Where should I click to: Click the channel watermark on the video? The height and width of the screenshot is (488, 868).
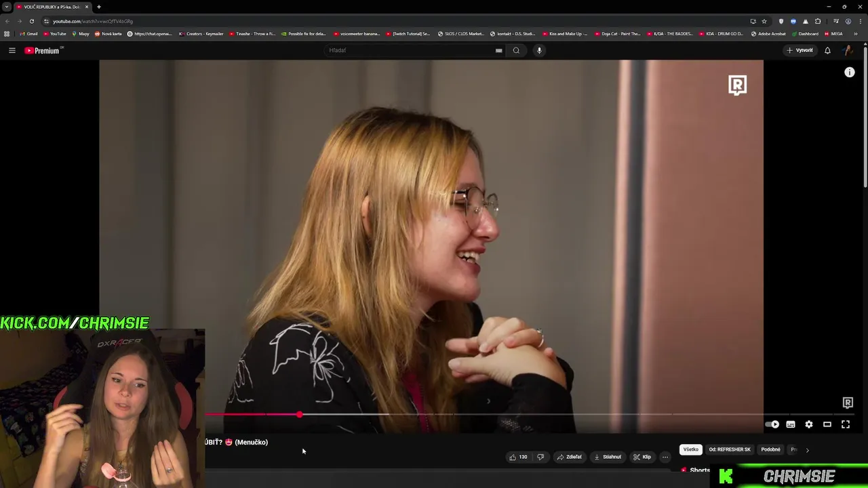tap(848, 403)
